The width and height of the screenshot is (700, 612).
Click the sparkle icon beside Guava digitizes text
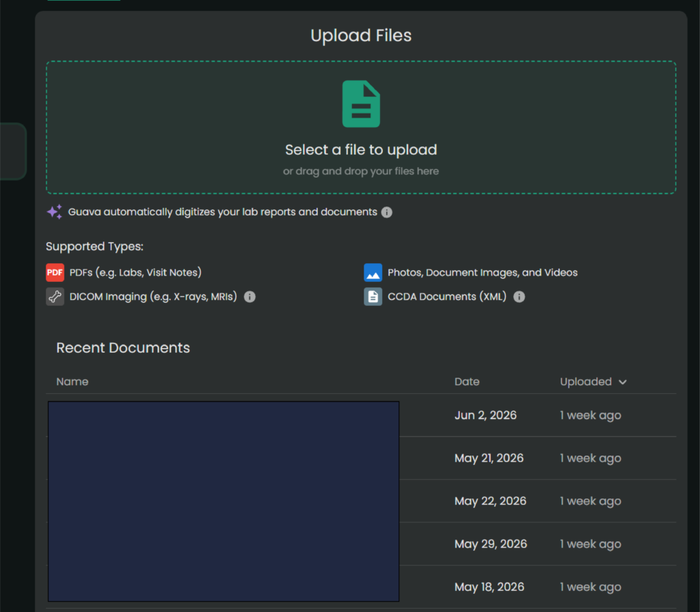pos(55,212)
